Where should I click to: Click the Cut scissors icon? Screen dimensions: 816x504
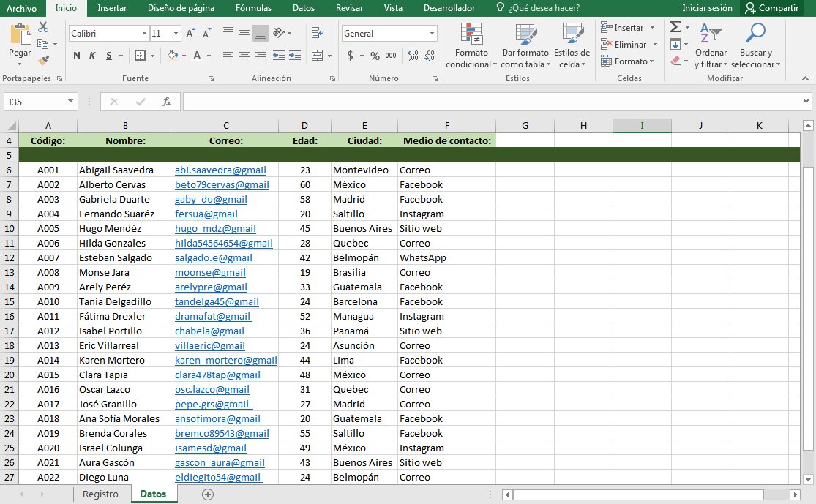coord(43,27)
